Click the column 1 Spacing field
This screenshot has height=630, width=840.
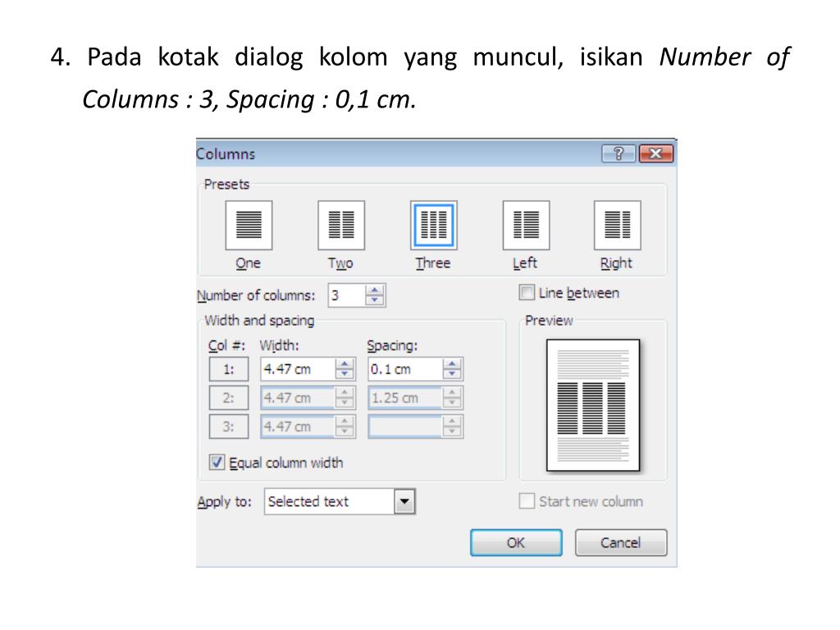[x=405, y=369]
